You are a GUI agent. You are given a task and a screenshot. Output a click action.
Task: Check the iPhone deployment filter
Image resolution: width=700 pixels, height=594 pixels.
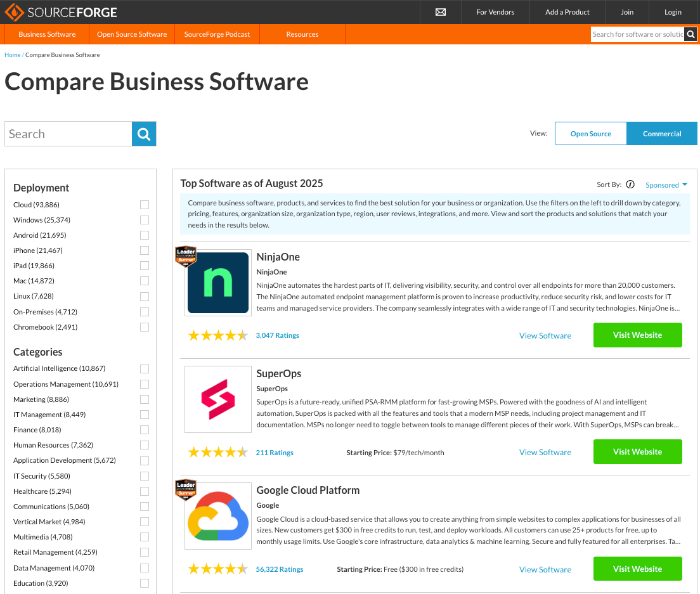coord(144,250)
